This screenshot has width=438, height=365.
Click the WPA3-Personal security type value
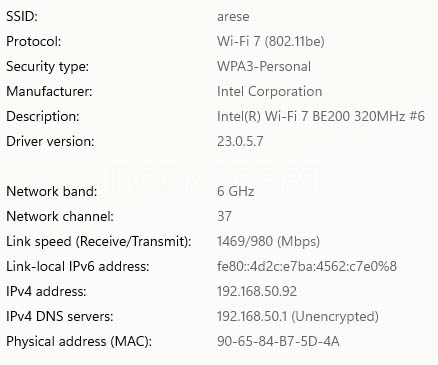tap(264, 66)
